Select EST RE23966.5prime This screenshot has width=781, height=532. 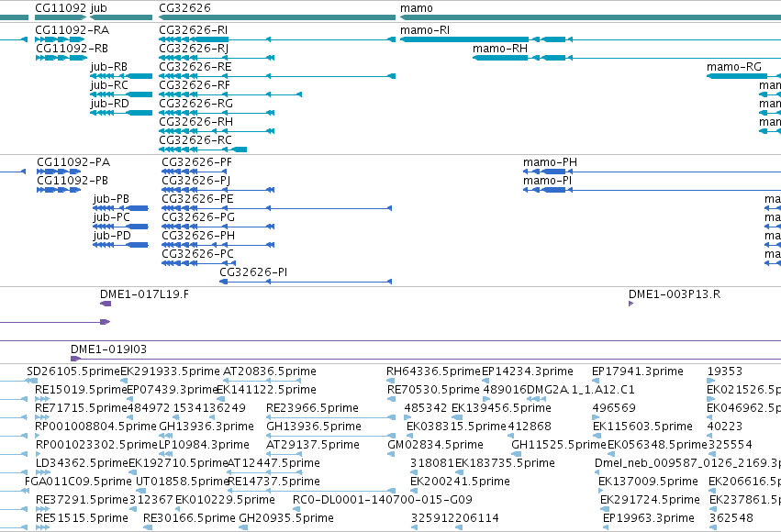(x=312, y=408)
